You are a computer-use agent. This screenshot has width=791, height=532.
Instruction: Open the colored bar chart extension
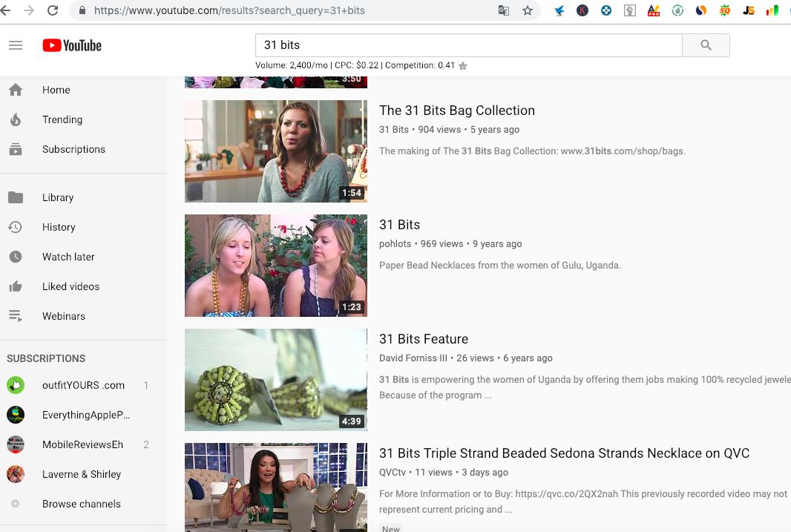click(x=772, y=10)
